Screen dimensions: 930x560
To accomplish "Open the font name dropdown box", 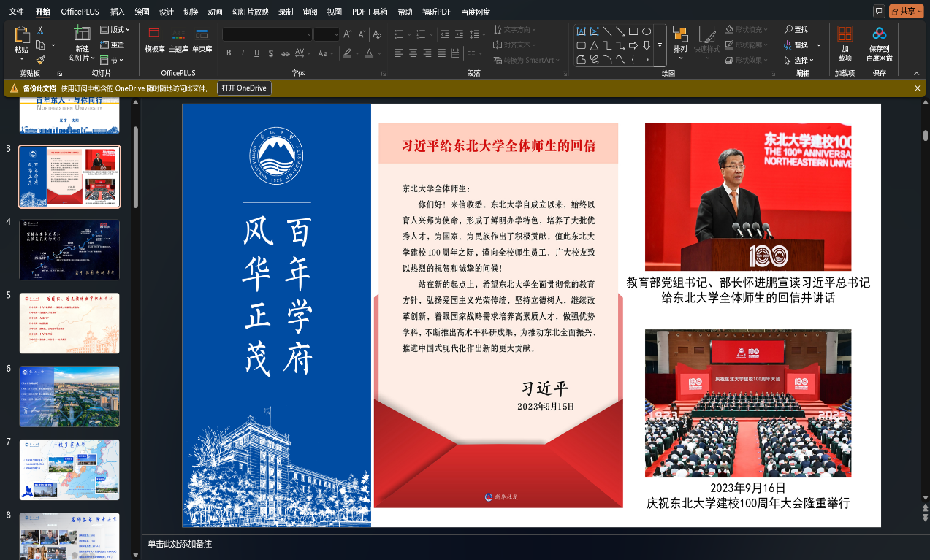I will pos(267,34).
